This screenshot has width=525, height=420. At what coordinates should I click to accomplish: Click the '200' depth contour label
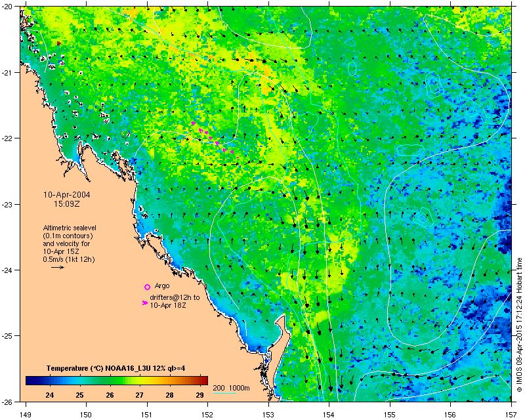(219, 388)
